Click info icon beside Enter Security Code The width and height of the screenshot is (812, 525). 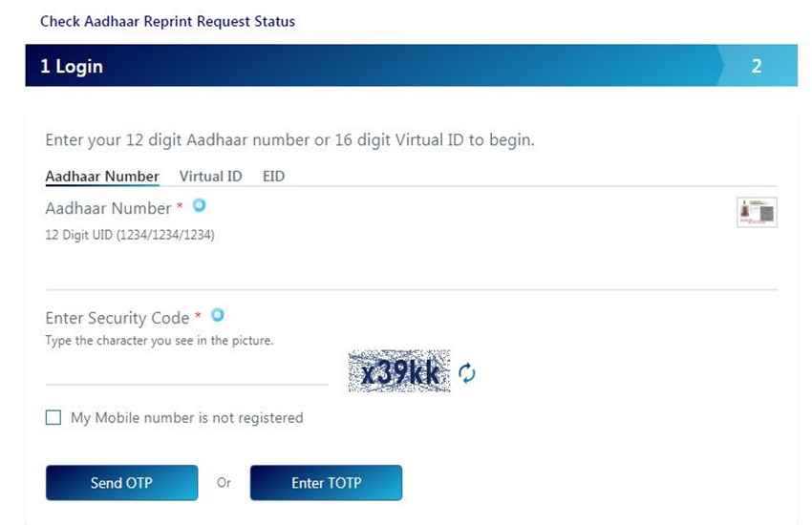[218, 315]
